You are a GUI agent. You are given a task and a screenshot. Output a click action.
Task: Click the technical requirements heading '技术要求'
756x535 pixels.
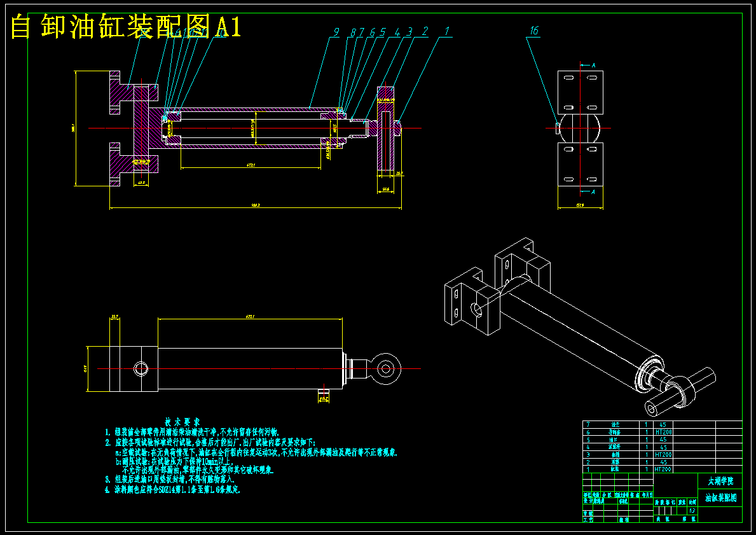click(x=182, y=422)
